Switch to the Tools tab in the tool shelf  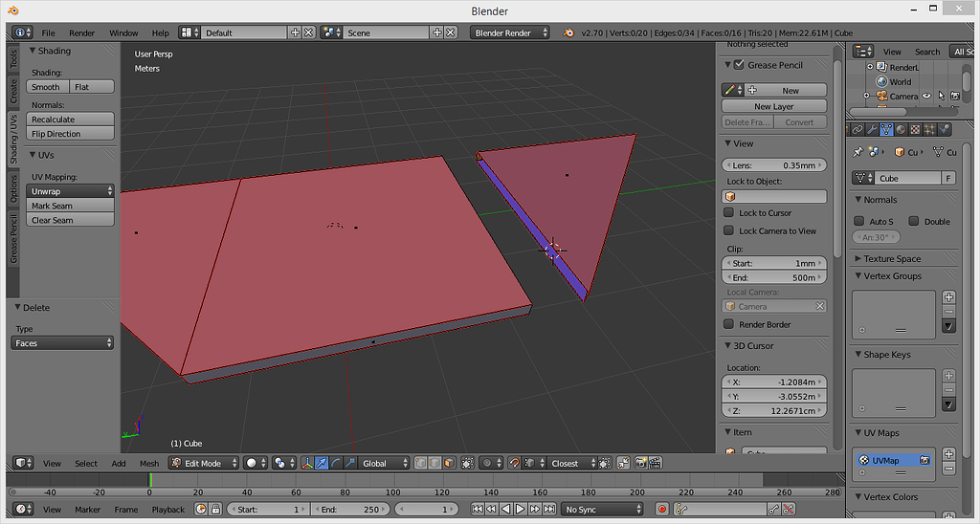[x=13, y=58]
